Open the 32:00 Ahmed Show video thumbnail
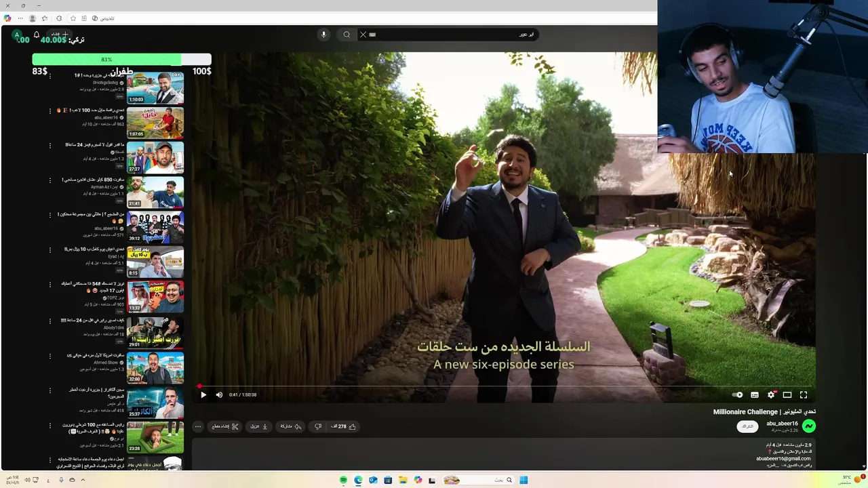The image size is (868, 488). click(155, 367)
